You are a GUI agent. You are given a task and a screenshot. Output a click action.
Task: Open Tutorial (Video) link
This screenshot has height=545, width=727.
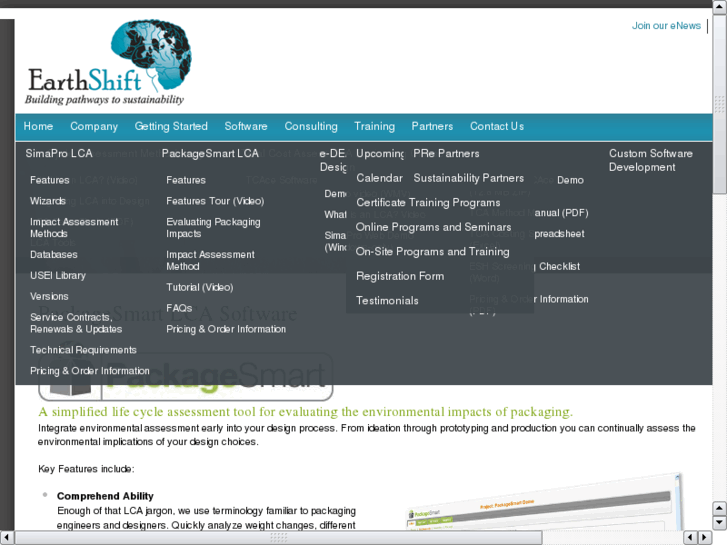click(x=200, y=287)
